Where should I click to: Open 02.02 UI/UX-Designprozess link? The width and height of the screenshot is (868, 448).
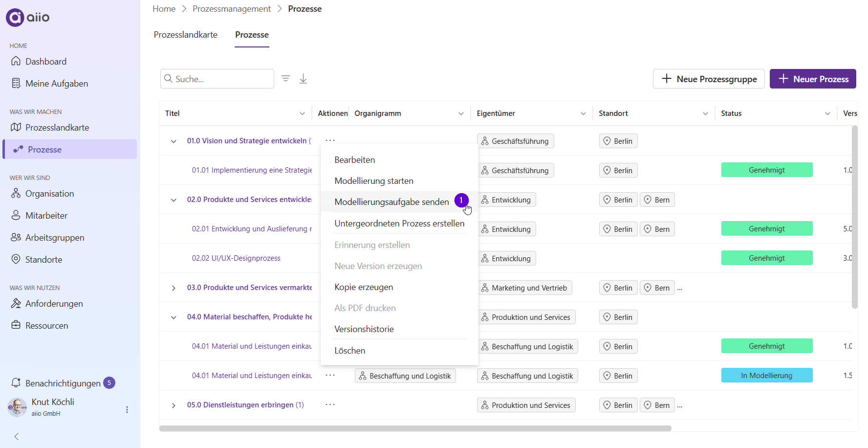coord(236,258)
